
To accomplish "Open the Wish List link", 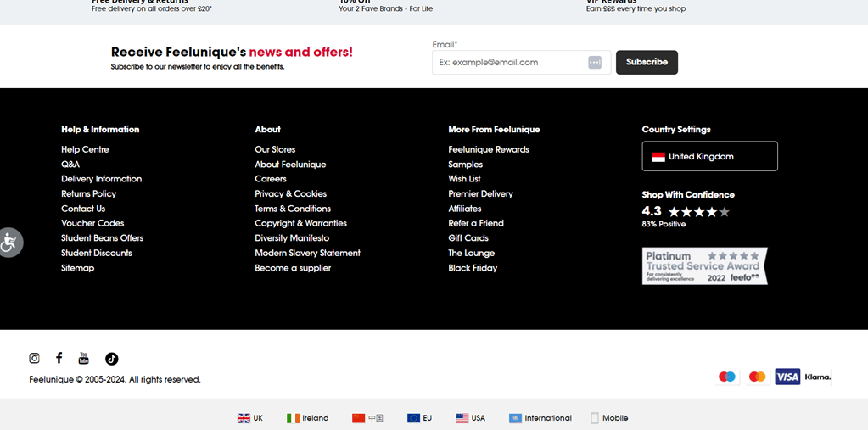I will coord(464,179).
